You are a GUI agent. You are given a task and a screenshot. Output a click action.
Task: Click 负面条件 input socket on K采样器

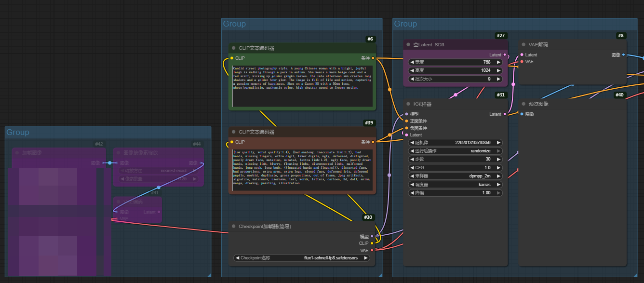point(406,128)
